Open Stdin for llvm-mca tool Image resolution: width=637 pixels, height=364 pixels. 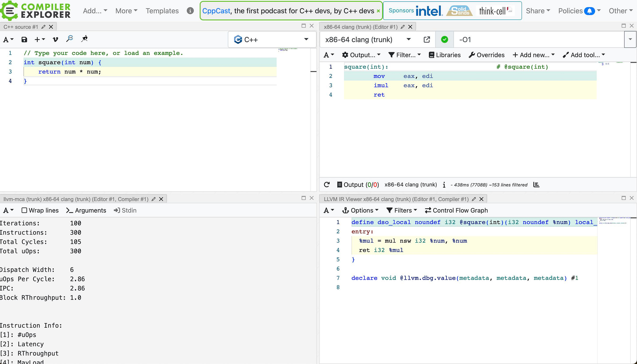(x=125, y=210)
